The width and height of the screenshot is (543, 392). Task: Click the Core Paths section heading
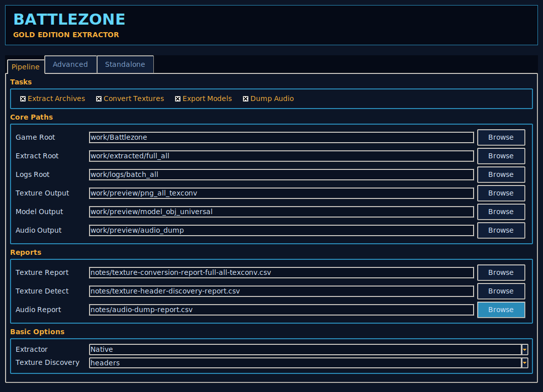pos(32,118)
